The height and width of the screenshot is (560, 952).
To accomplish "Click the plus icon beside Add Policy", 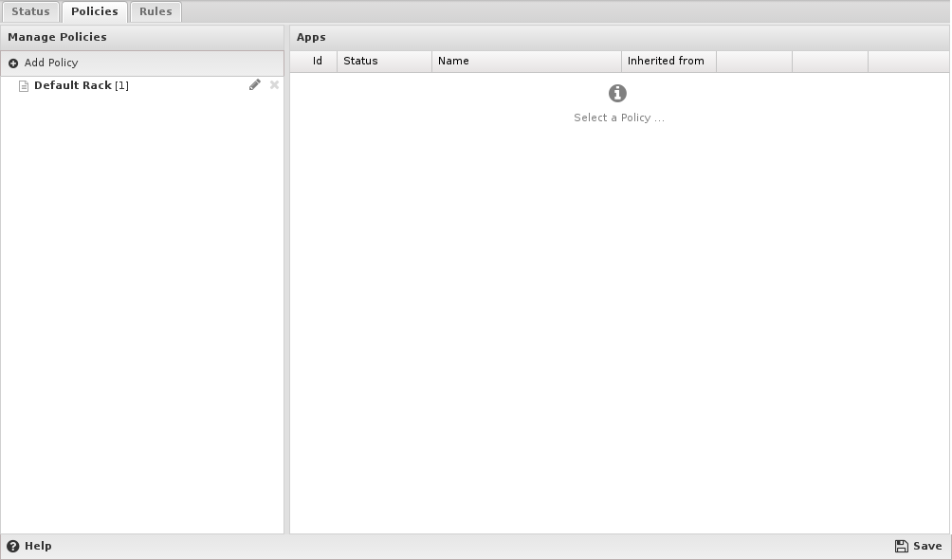I will [x=13, y=63].
